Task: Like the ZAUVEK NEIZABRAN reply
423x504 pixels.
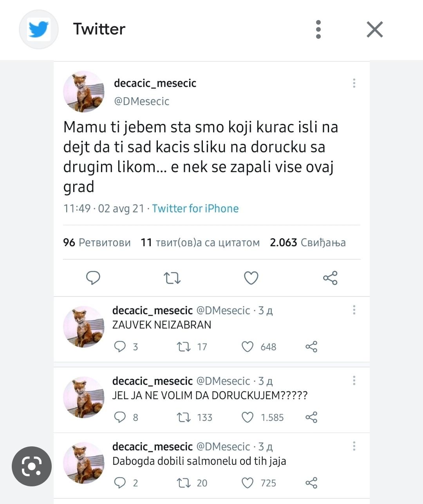Action: pyautogui.click(x=248, y=347)
